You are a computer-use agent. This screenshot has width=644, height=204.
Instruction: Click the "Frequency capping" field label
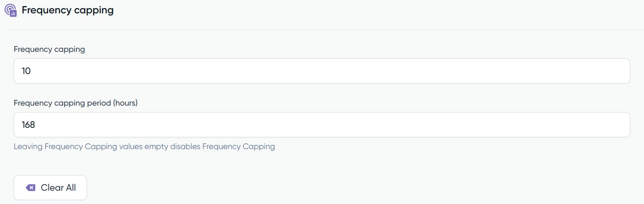click(x=49, y=49)
